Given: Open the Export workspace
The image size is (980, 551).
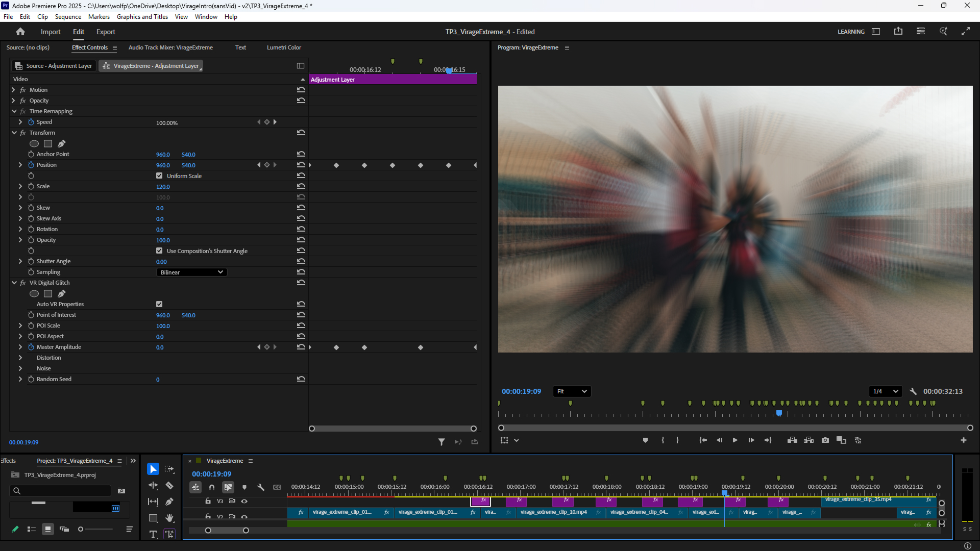Looking at the screenshot, I should pyautogui.click(x=106, y=32).
